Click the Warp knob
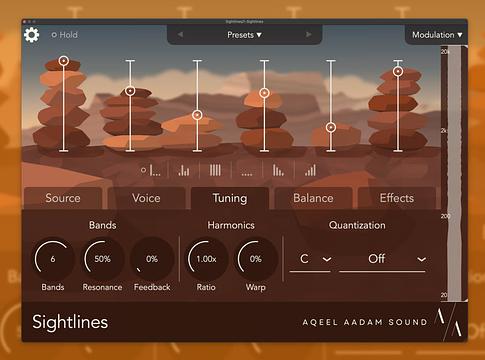This screenshot has height=360, width=485. tap(256, 259)
